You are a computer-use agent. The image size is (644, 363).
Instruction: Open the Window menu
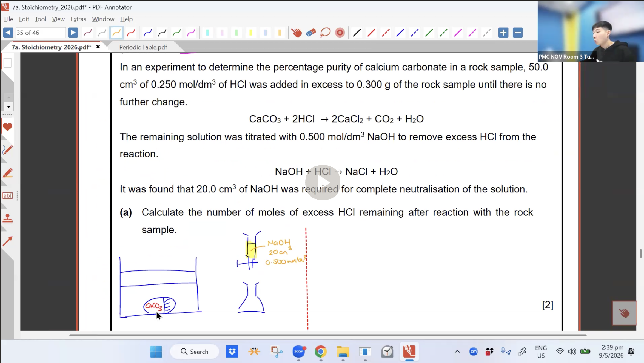[103, 19]
